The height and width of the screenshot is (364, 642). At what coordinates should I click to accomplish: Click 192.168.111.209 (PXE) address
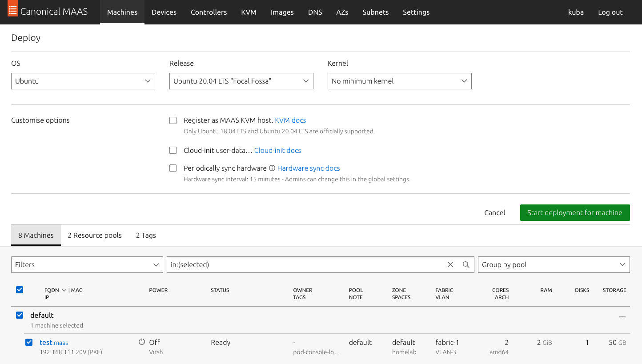(x=71, y=352)
